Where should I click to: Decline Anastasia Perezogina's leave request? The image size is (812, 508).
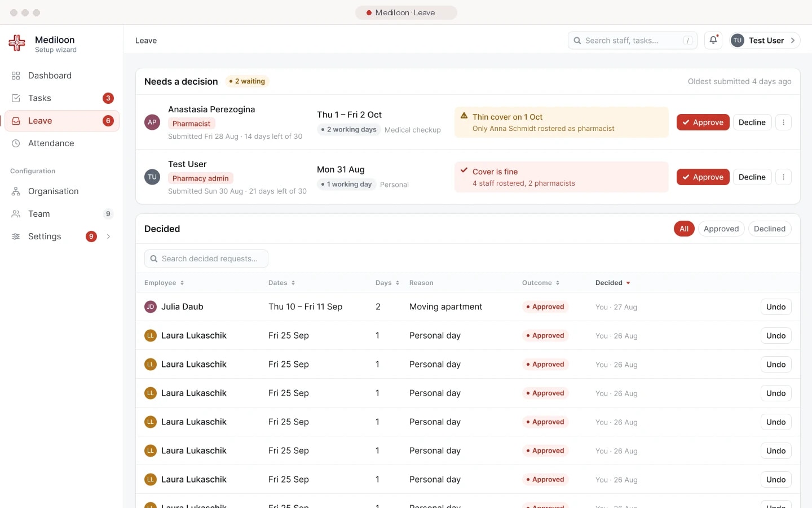tap(752, 122)
